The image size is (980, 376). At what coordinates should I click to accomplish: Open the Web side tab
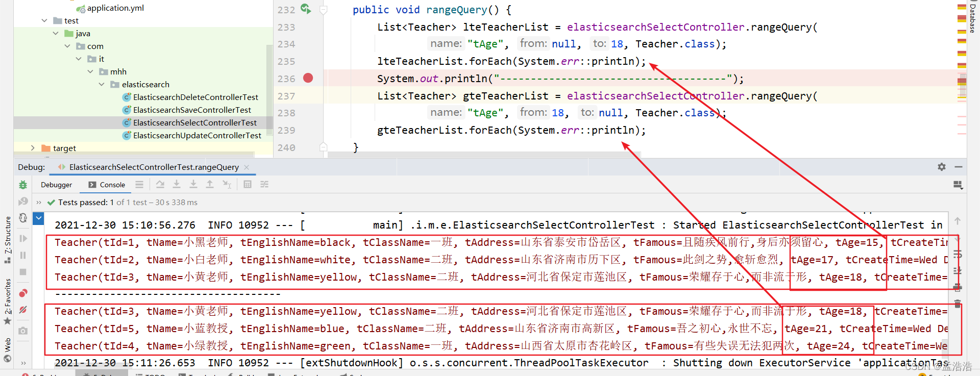click(x=8, y=350)
